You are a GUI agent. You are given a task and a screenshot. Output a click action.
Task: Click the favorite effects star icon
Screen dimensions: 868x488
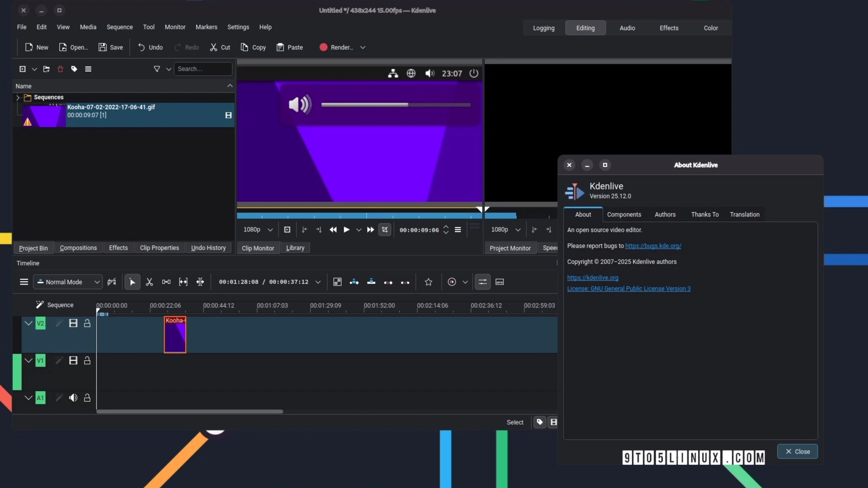[x=428, y=282]
